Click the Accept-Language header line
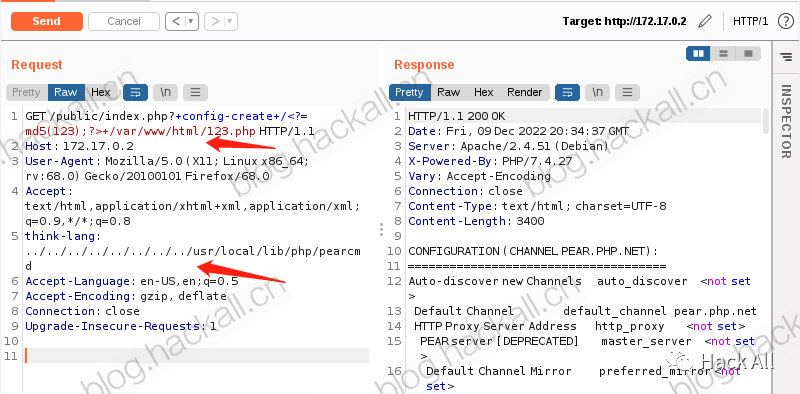 coord(132,281)
